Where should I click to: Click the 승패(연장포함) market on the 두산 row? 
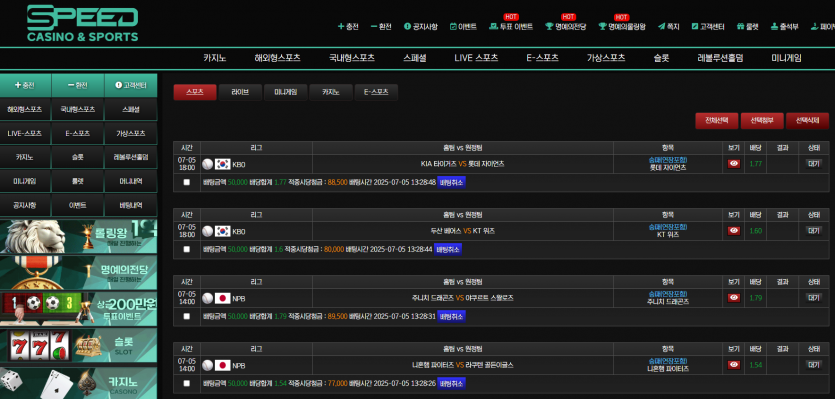[x=668, y=227]
